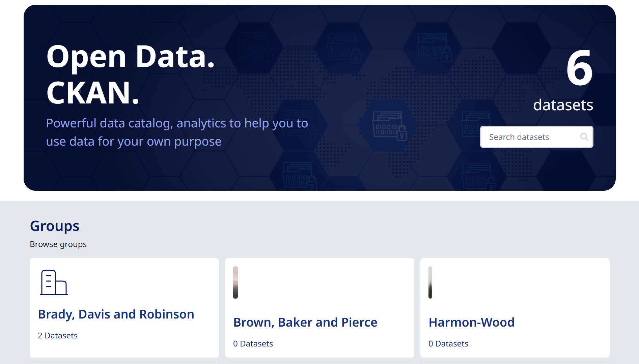Click the CKAN. headline line
Image resolution: width=639 pixels, height=364 pixels.
pyautogui.click(x=93, y=93)
